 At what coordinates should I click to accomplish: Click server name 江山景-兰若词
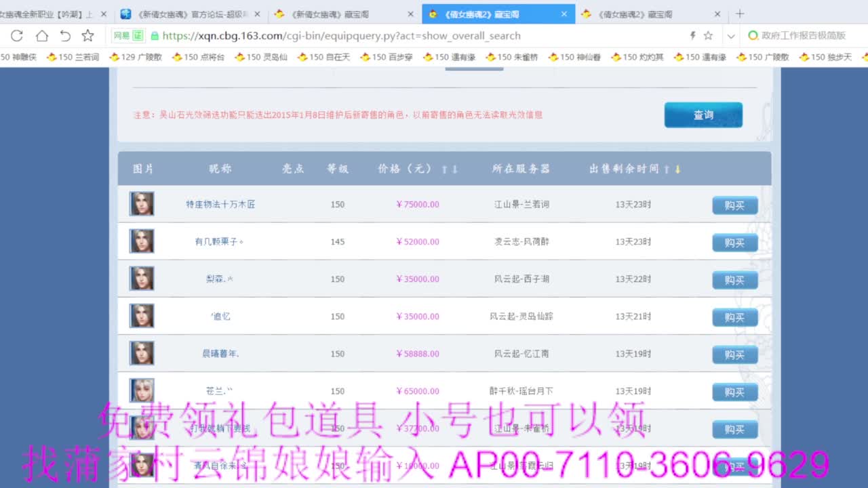click(521, 204)
